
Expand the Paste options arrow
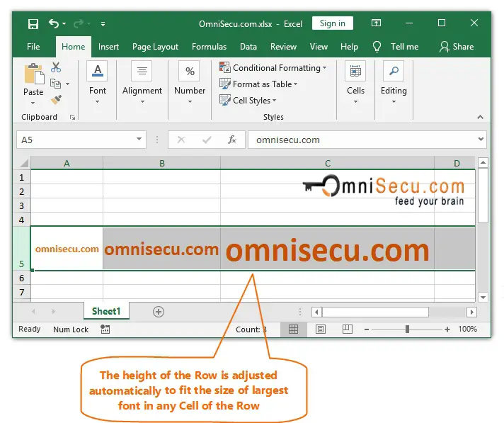(x=33, y=103)
